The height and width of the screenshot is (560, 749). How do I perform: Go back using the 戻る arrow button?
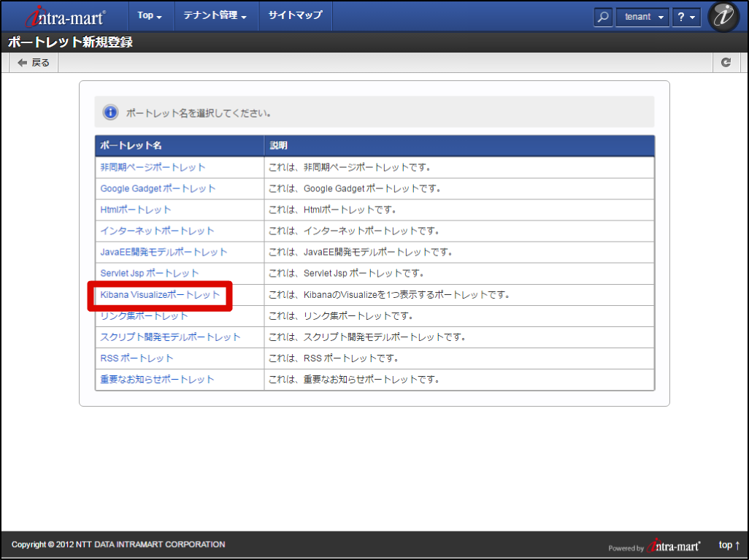click(32, 62)
